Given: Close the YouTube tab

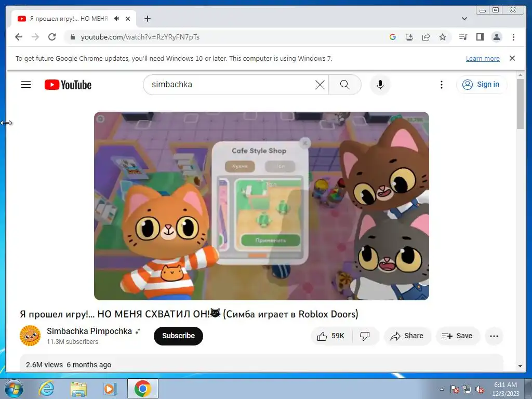Looking at the screenshot, I should [x=128, y=19].
